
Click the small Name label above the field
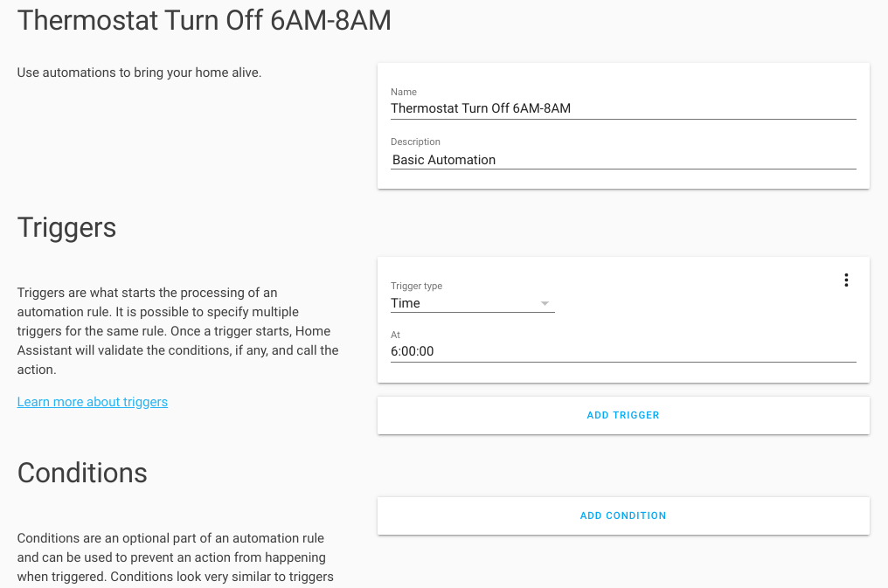tap(404, 92)
